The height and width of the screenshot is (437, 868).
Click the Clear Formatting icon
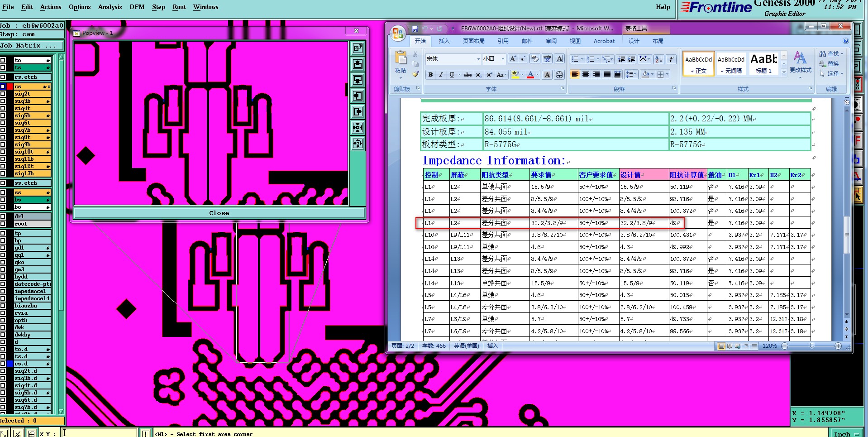click(x=535, y=59)
